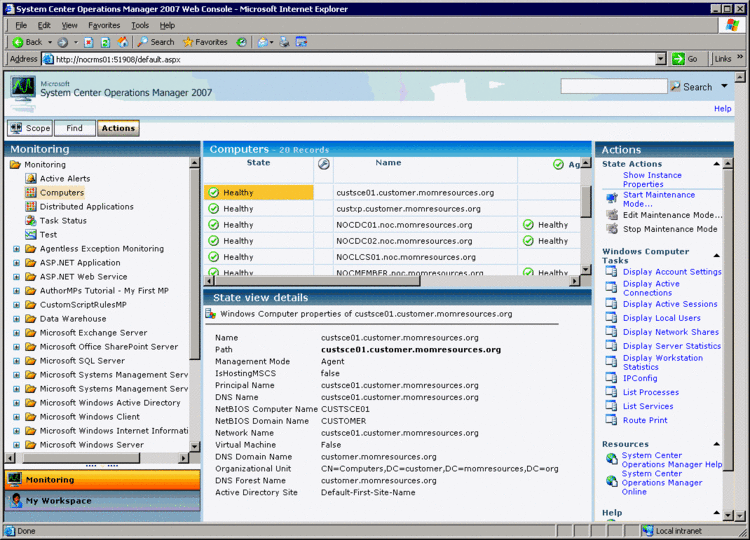Open the Edit menu
Image resolution: width=750 pixels, height=540 pixels.
(44, 25)
